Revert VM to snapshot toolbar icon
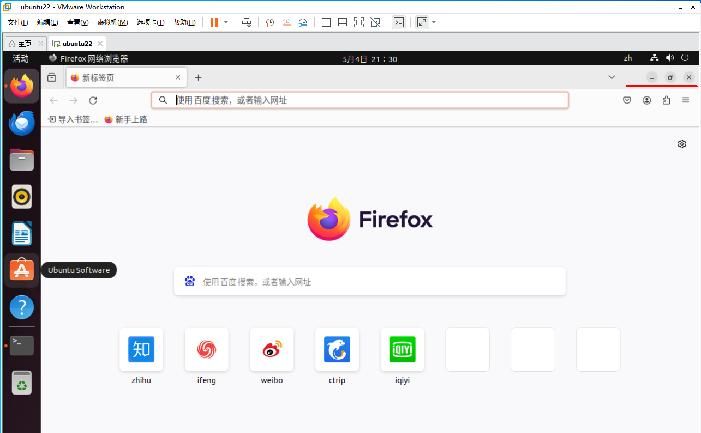Viewport: 701px width, 433px height. coord(287,22)
